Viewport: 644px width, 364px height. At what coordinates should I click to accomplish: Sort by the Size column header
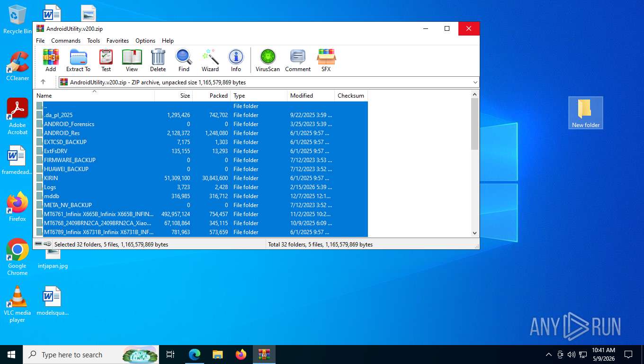click(x=174, y=96)
